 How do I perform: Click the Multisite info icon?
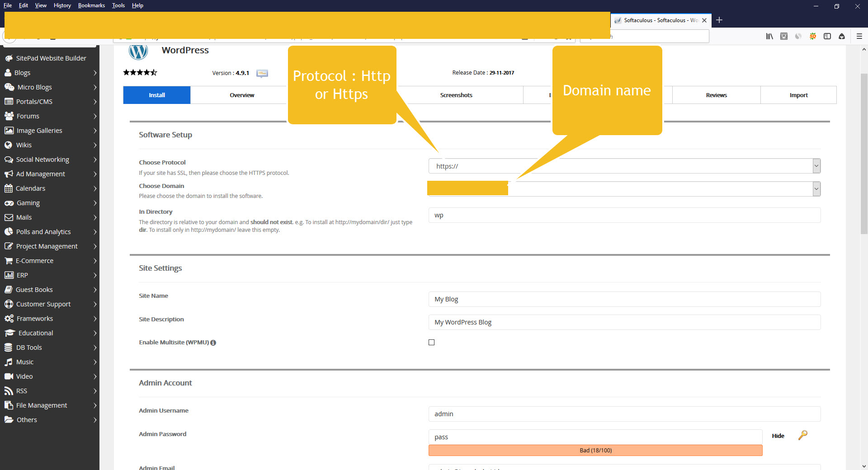[x=213, y=343]
